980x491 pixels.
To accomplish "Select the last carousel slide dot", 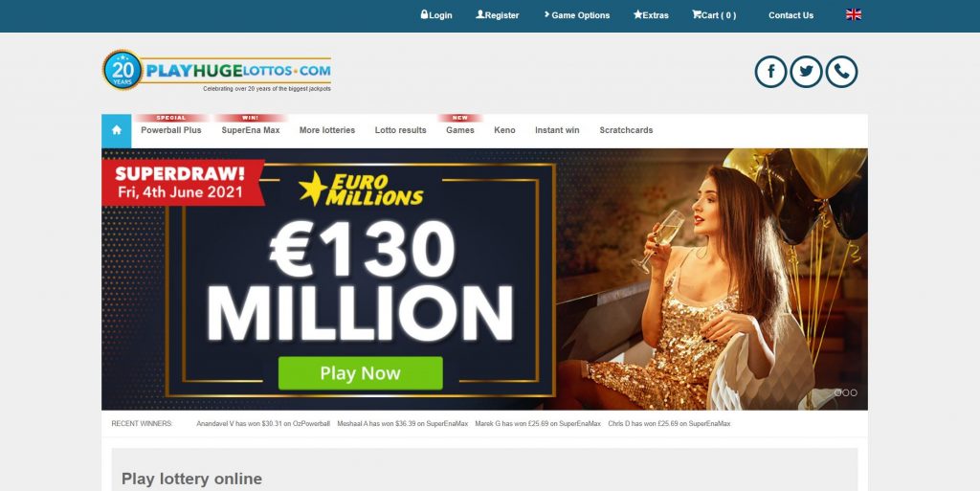I will point(854,393).
